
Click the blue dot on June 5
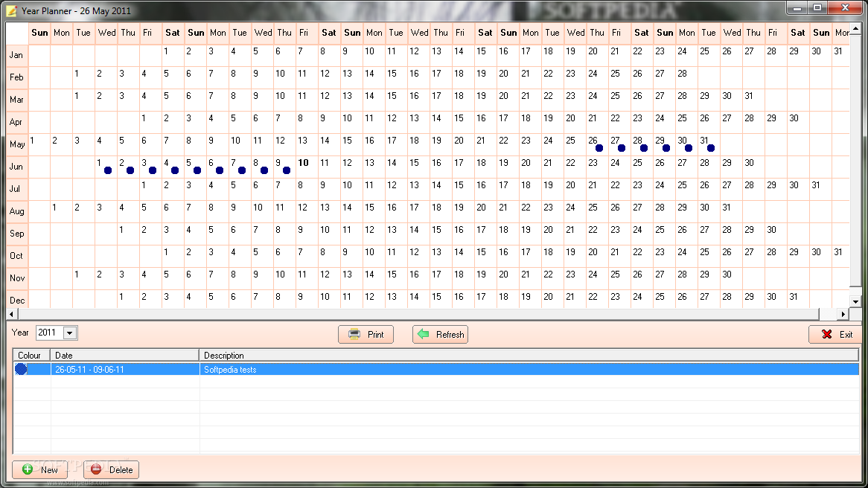pyautogui.click(x=197, y=170)
